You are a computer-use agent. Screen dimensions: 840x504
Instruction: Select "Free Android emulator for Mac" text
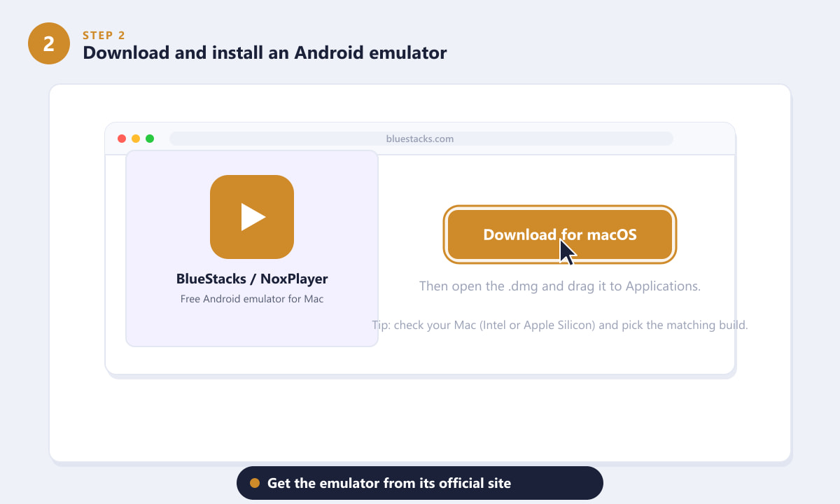tap(252, 299)
